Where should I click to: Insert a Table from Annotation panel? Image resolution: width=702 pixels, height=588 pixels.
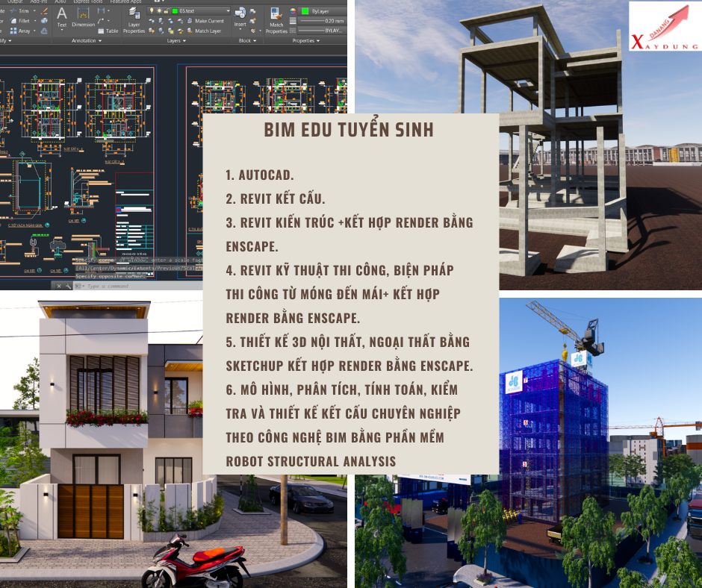pyautogui.click(x=108, y=31)
